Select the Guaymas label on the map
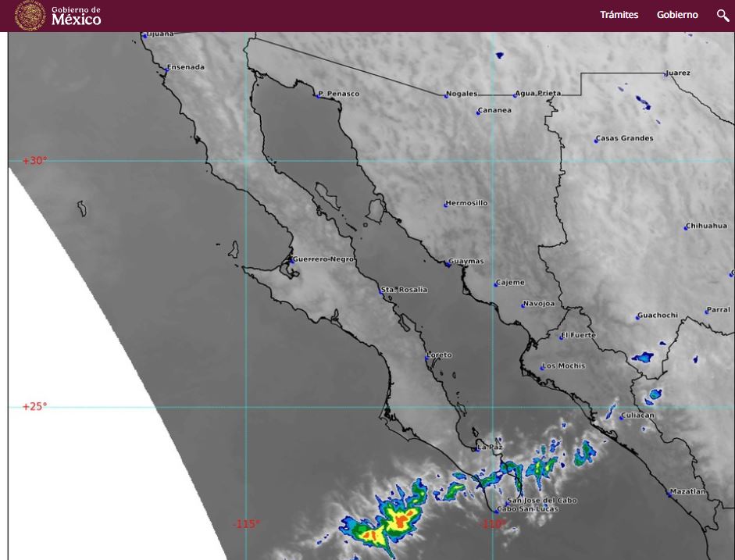The image size is (735, 560). (466, 262)
